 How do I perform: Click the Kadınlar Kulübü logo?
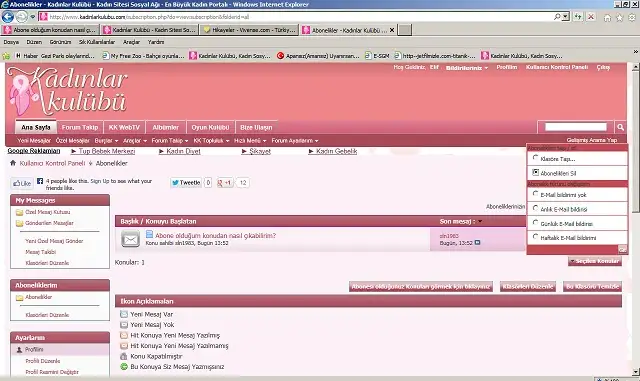pyautogui.click(x=68, y=91)
